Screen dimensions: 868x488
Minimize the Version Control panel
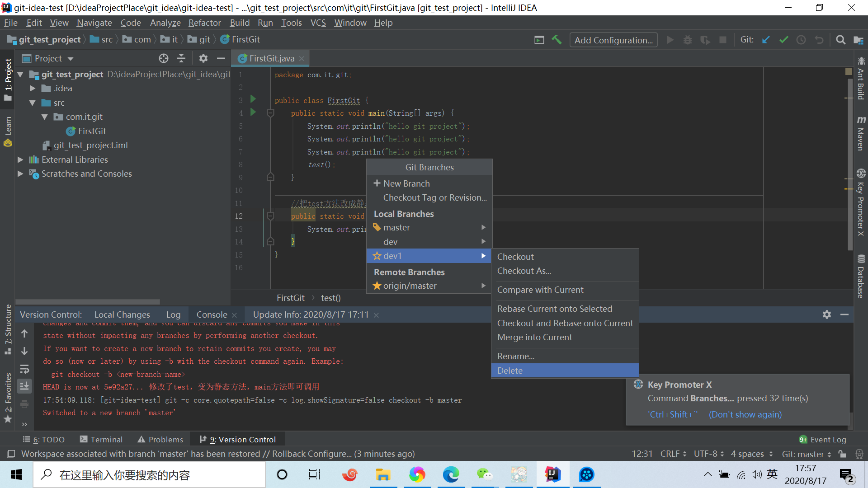(844, 314)
